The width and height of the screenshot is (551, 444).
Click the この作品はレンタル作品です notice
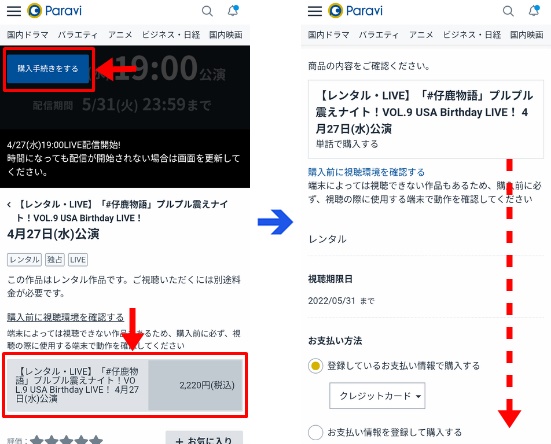tap(124, 286)
